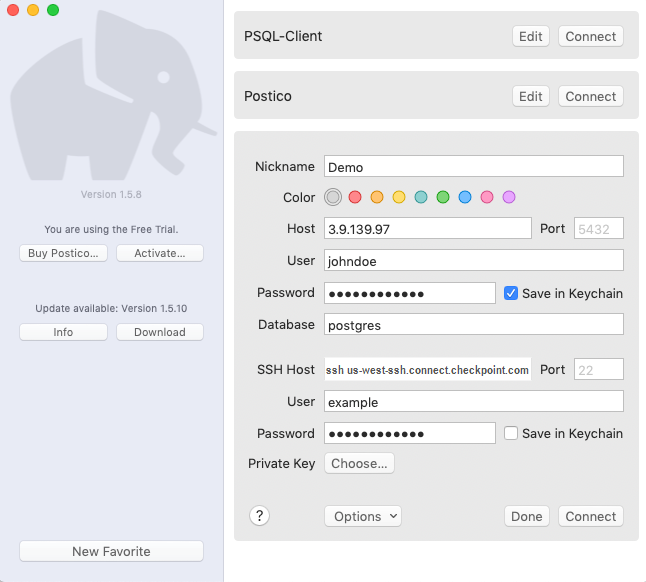This screenshot has height=582, width=646.
Task: Connect to the Demo favorite
Action: tap(590, 516)
